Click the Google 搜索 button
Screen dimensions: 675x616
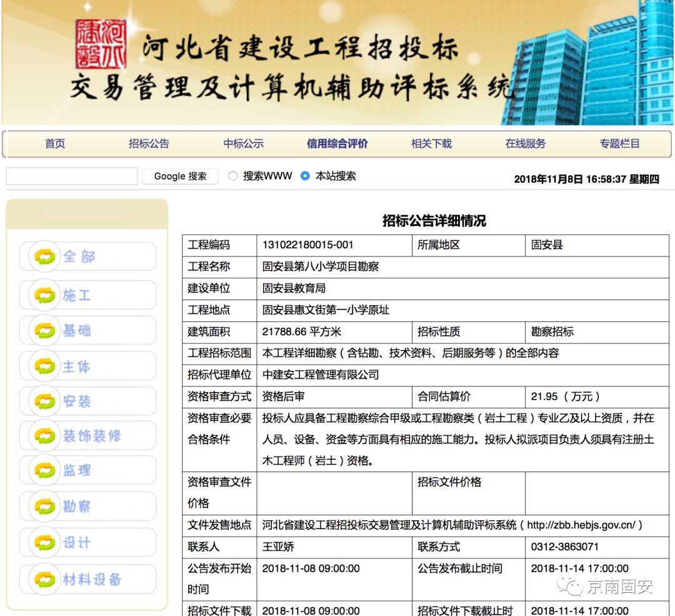click(x=180, y=176)
